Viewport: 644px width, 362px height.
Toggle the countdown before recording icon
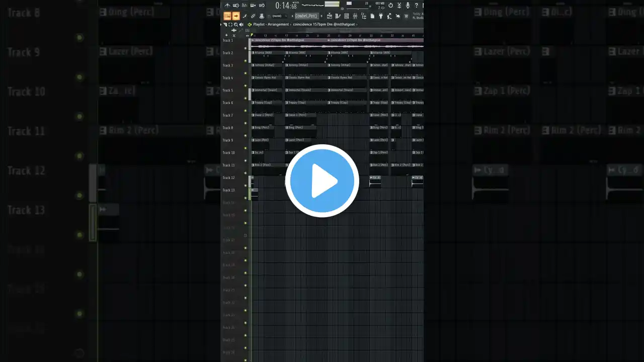point(244,6)
